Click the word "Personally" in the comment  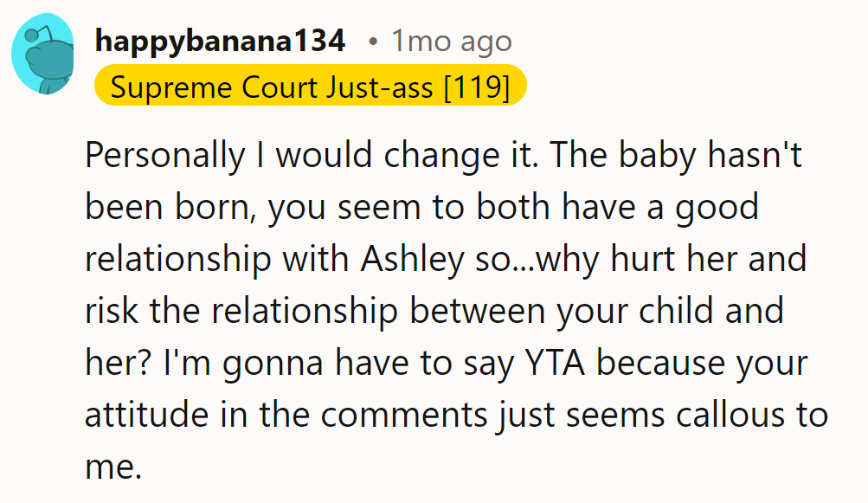pos(165,156)
